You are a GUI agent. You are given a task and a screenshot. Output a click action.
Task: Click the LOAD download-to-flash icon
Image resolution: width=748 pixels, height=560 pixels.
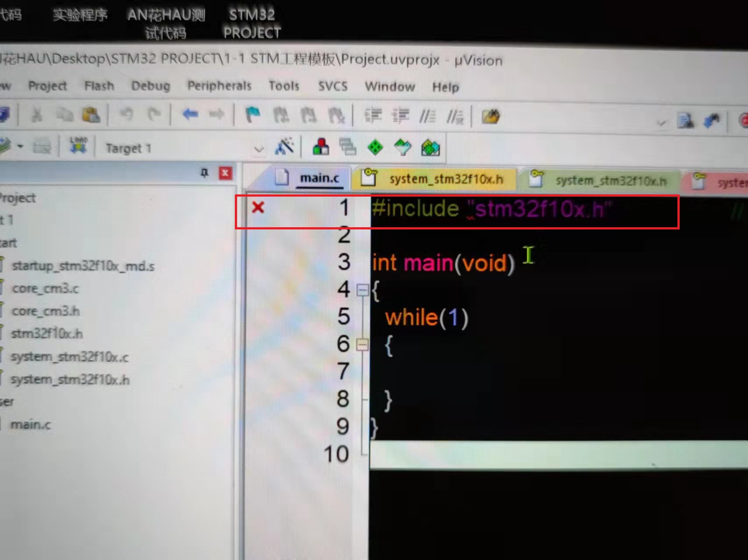click(78, 145)
